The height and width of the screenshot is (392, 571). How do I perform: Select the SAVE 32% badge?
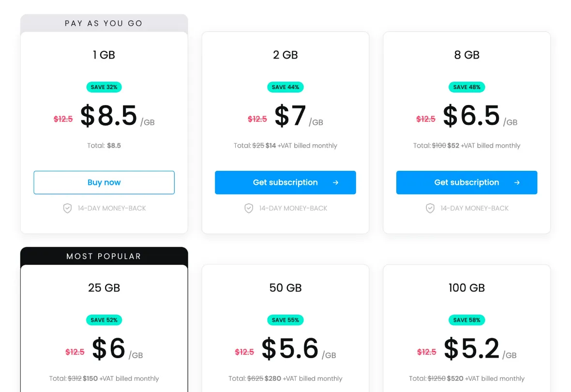pyautogui.click(x=104, y=87)
